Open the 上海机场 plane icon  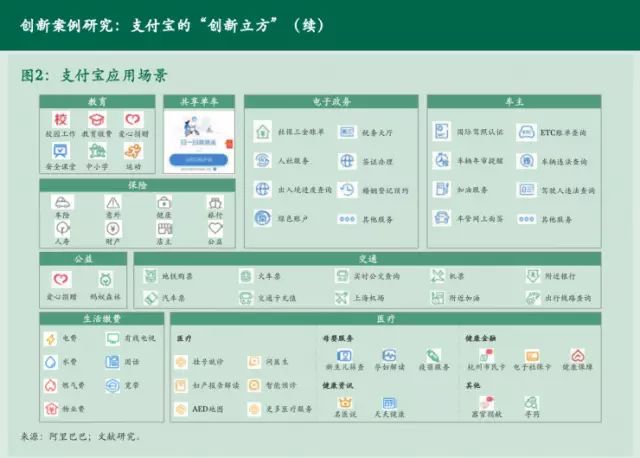click(341, 298)
